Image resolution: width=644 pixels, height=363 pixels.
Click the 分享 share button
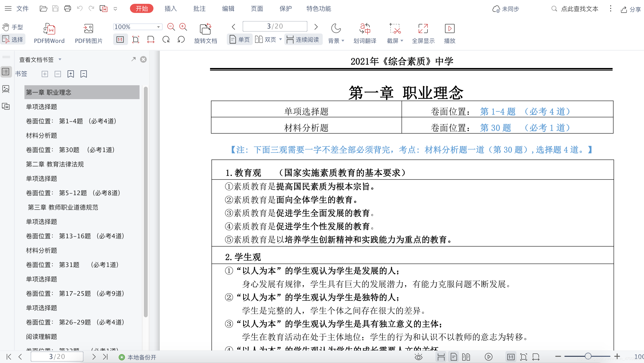pyautogui.click(x=631, y=10)
